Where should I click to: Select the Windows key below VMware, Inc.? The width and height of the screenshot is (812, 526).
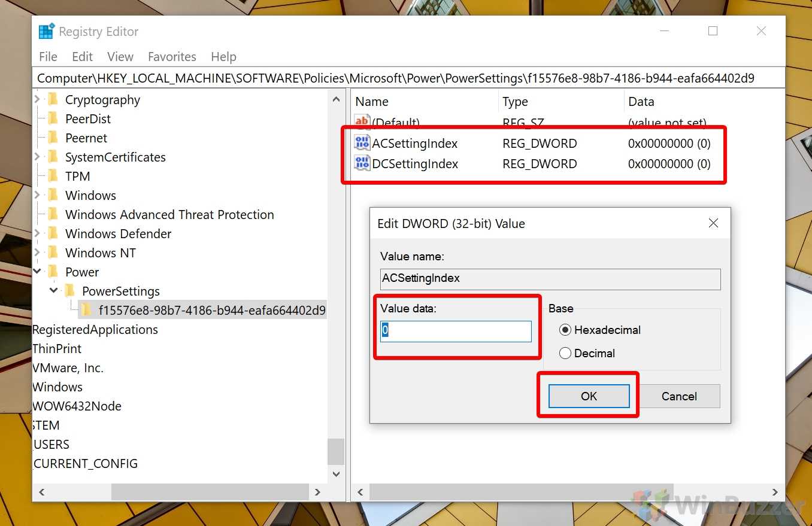tap(57, 387)
